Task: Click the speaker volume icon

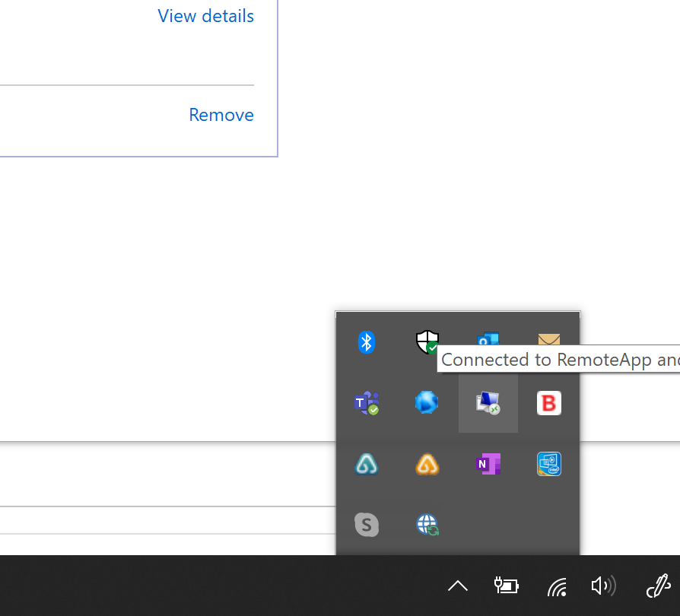Action: 604,586
